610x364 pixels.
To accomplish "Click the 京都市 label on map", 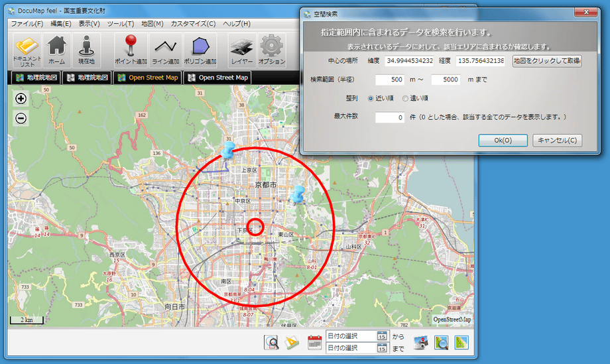I will tap(266, 185).
